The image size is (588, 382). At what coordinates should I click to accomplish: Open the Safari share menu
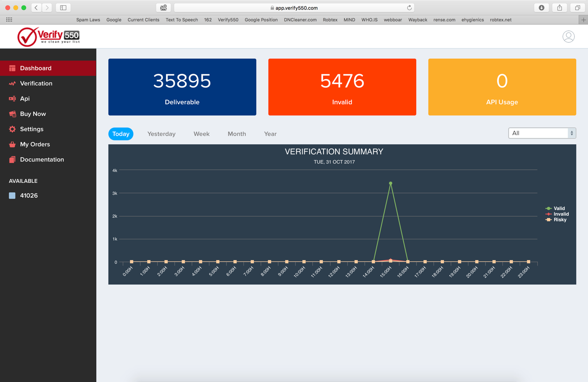coord(560,8)
